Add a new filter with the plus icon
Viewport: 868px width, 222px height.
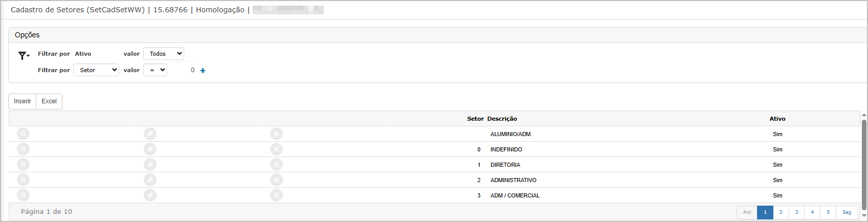tap(203, 71)
